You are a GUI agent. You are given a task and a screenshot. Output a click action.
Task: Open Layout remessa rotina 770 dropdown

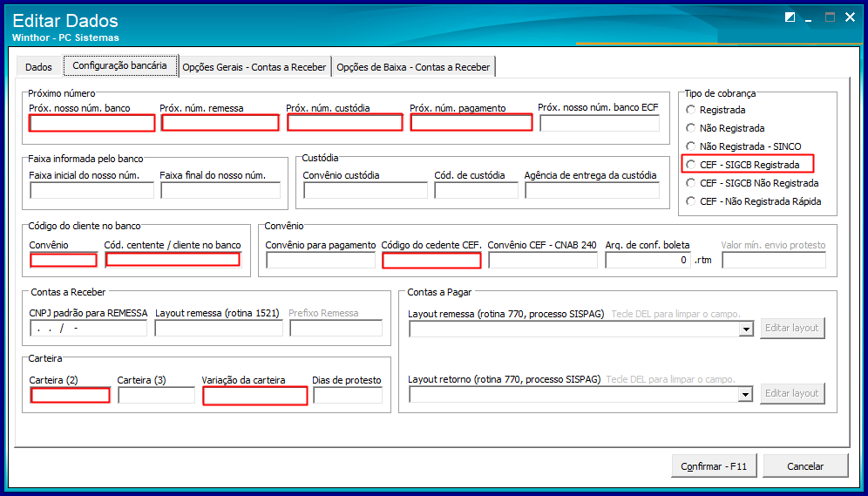747,330
